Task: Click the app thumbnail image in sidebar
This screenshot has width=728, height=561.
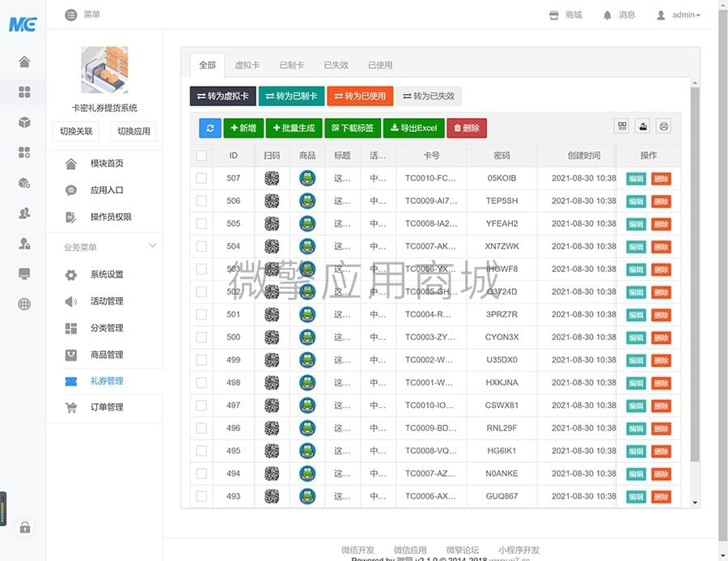Action: [x=104, y=70]
